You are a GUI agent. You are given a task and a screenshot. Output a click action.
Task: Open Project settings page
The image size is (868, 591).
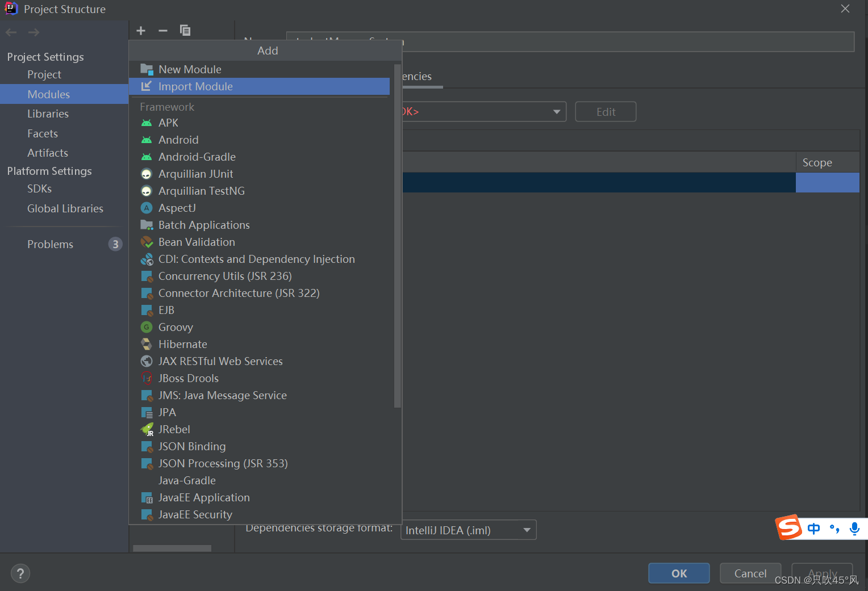click(x=64, y=74)
